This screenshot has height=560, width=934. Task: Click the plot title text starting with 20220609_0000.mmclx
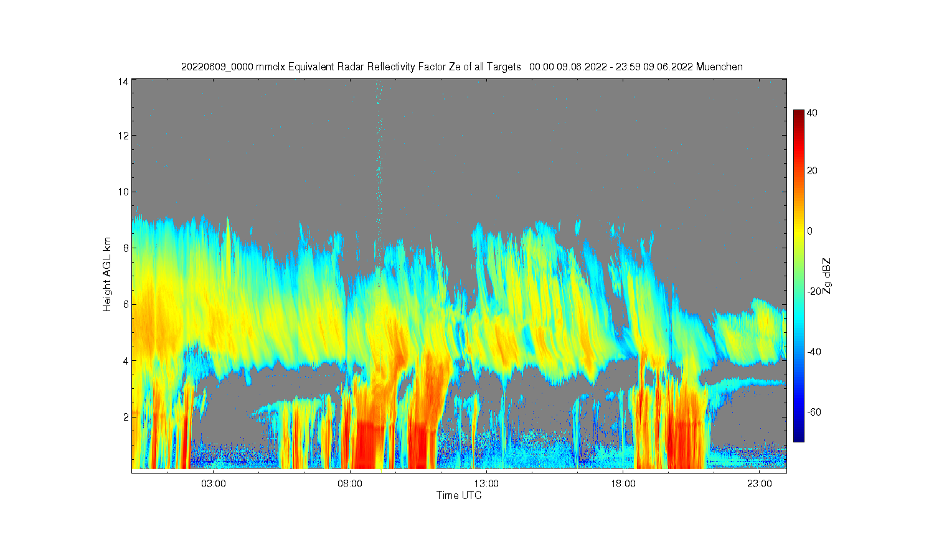(x=461, y=67)
